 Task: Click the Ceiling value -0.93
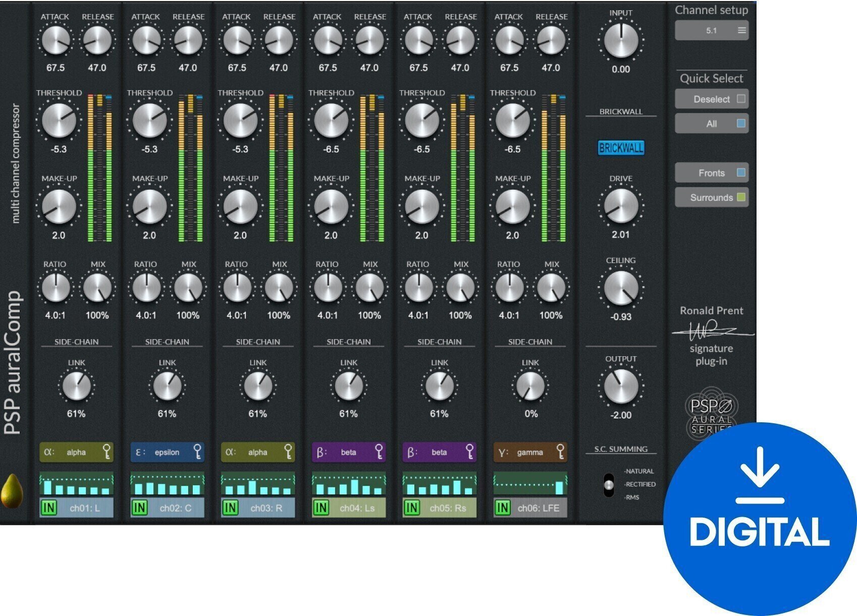[x=621, y=317]
